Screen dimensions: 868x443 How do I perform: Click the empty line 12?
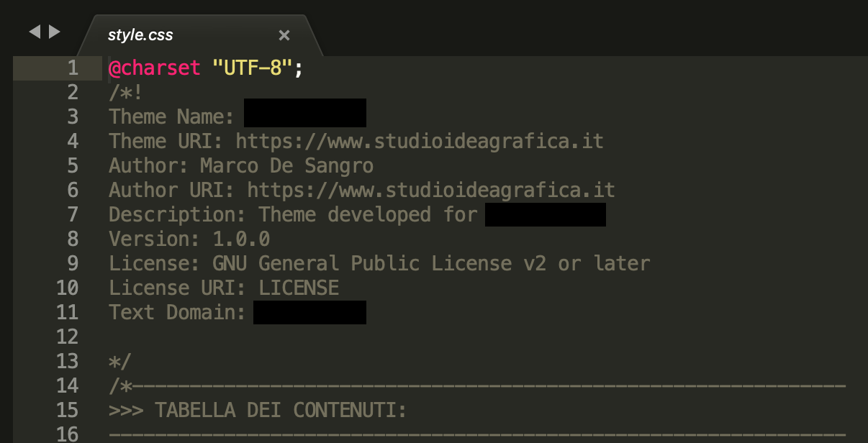(x=475, y=337)
